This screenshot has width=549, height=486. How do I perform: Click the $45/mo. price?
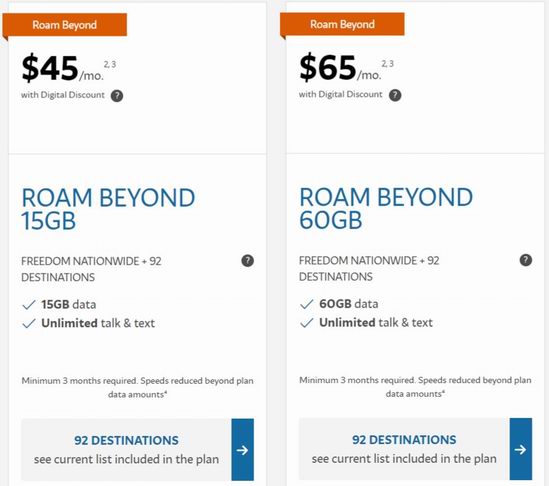63,68
